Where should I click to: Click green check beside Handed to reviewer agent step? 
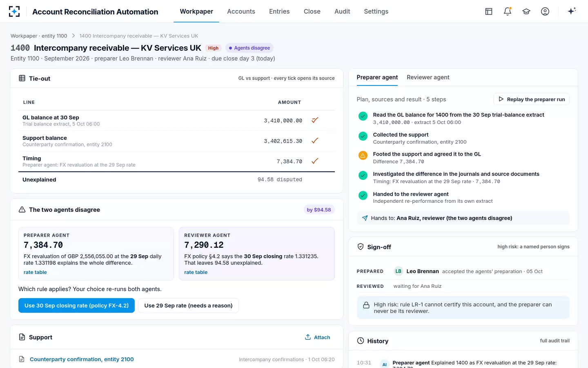(x=363, y=195)
